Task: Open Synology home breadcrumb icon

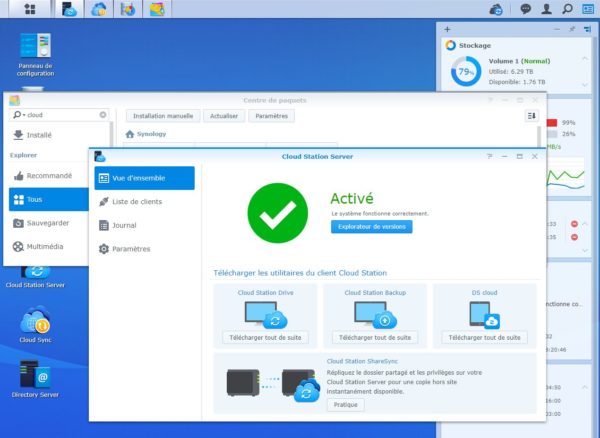Action: (130, 134)
